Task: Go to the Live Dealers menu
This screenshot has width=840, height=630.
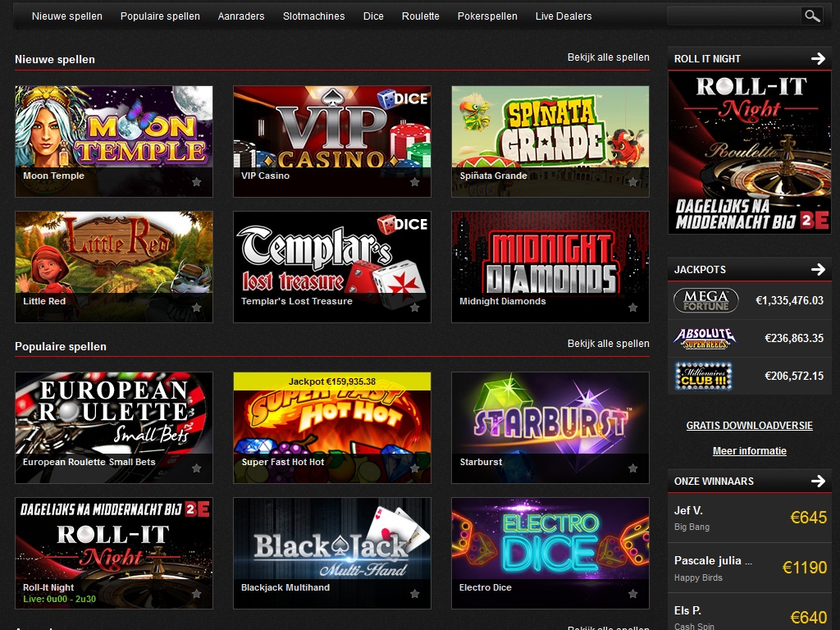Action: (563, 16)
